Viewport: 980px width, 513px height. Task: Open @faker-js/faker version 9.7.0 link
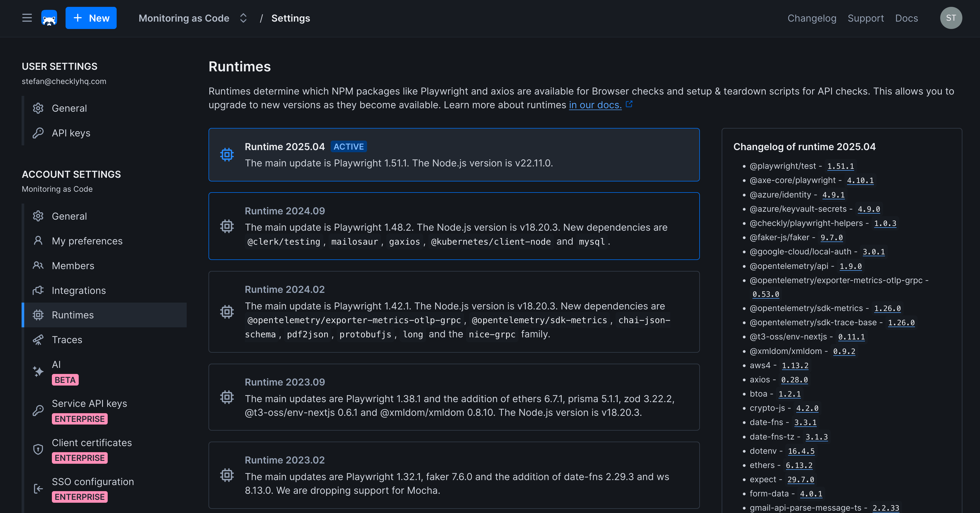831,238
